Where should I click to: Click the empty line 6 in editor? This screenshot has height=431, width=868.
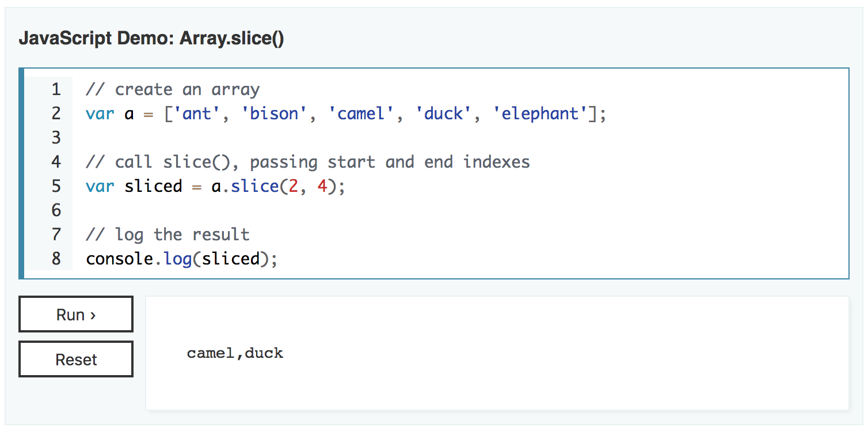(460, 210)
